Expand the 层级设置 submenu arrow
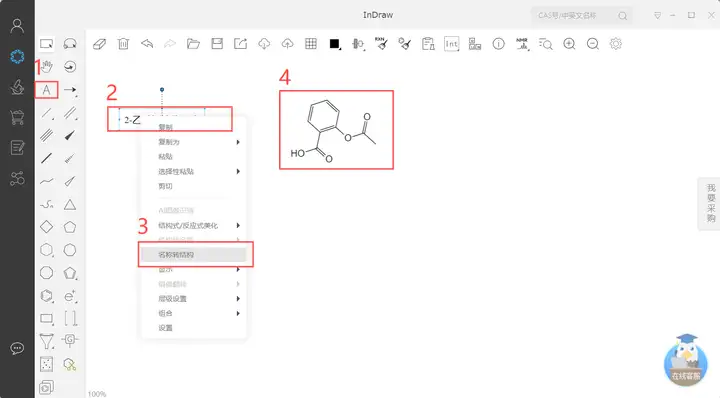Viewport: 720px width, 398px height. click(238, 298)
